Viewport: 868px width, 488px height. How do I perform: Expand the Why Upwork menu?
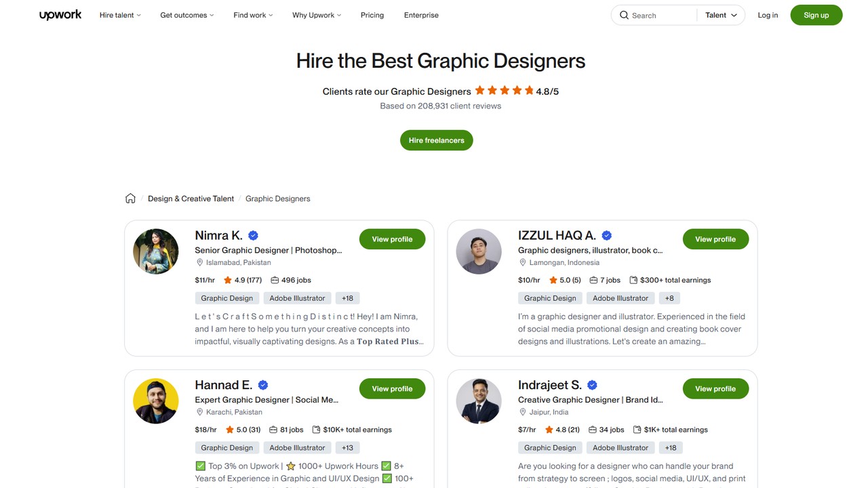pyautogui.click(x=317, y=15)
